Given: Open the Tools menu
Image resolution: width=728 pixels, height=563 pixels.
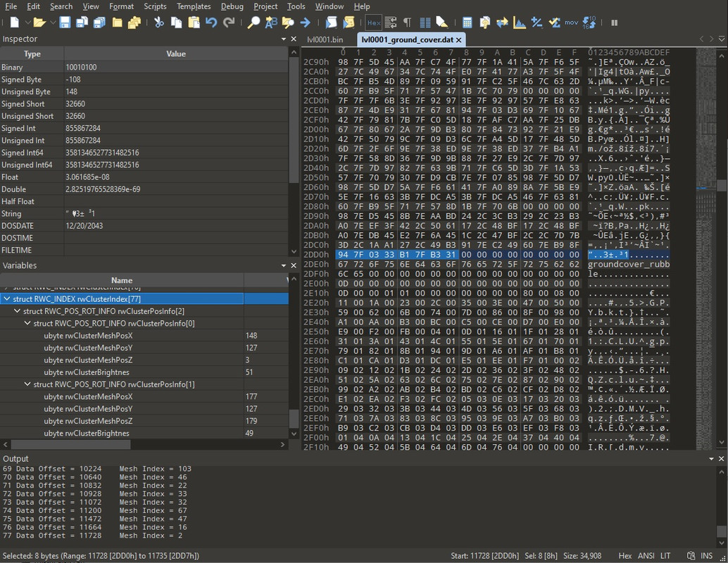Looking at the screenshot, I should coord(296,6).
